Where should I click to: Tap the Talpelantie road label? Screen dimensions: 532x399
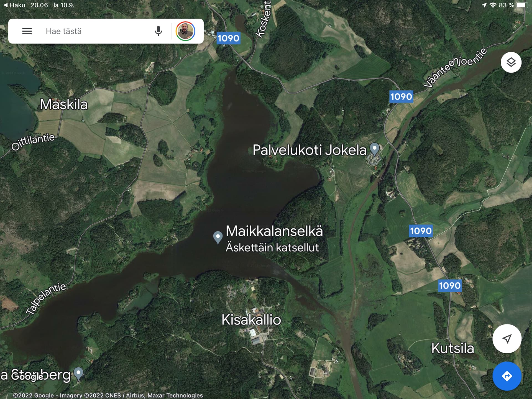click(x=46, y=299)
